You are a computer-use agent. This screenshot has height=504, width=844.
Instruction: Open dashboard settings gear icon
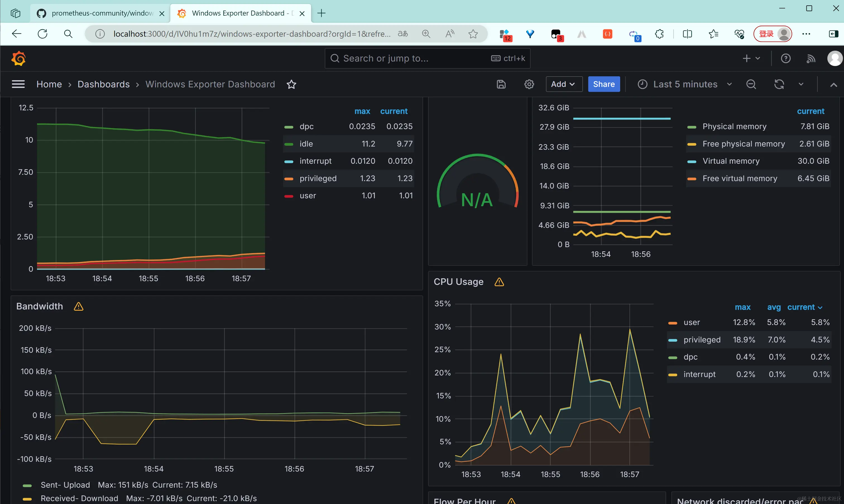529,84
